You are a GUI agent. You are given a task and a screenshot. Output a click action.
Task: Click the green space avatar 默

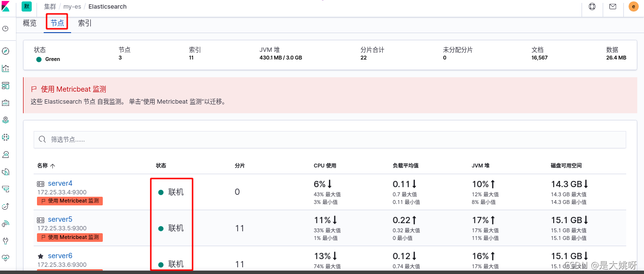[x=26, y=6]
